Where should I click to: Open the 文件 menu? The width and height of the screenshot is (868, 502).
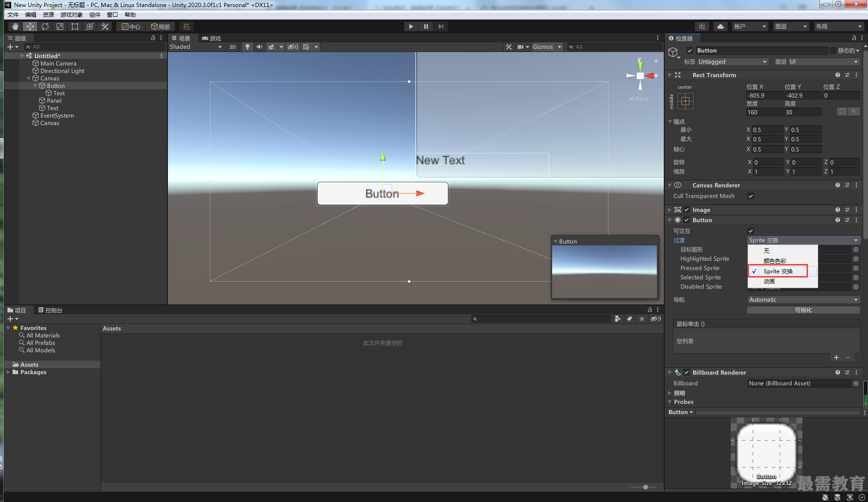(x=13, y=15)
